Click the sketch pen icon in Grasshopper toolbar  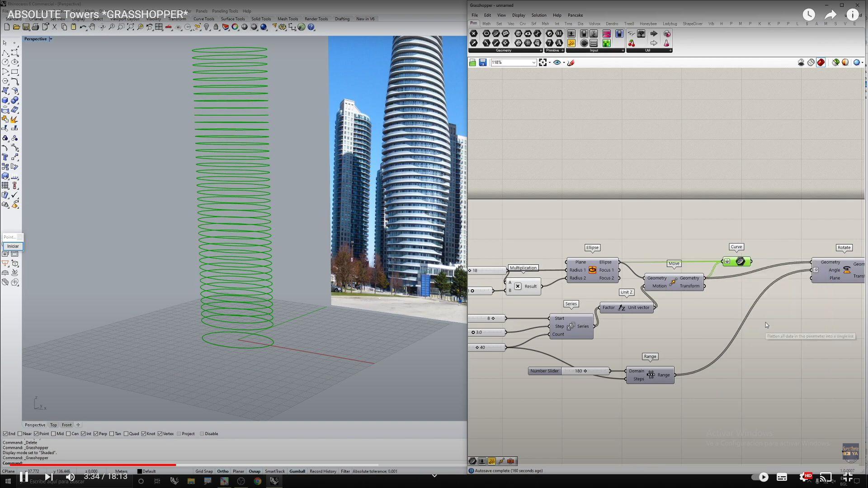tap(571, 63)
